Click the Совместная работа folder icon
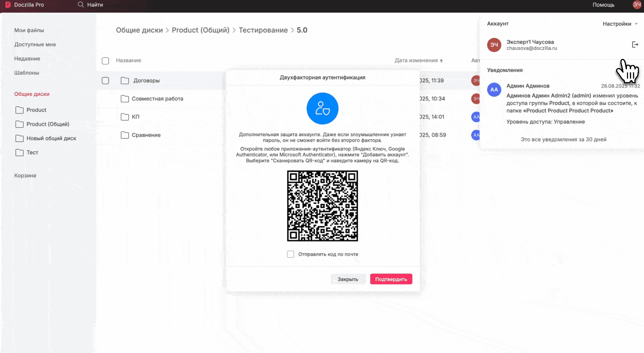644x353 pixels. click(x=125, y=99)
